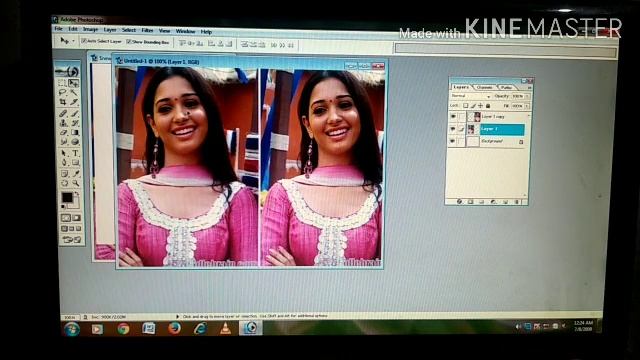The width and height of the screenshot is (640, 360).
Task: Select the Hand tool
Action: [64, 183]
